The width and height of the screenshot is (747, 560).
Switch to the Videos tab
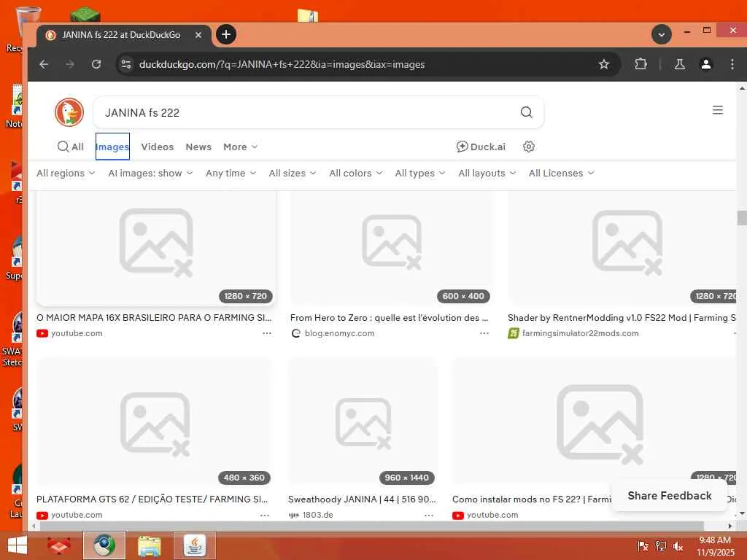(158, 147)
